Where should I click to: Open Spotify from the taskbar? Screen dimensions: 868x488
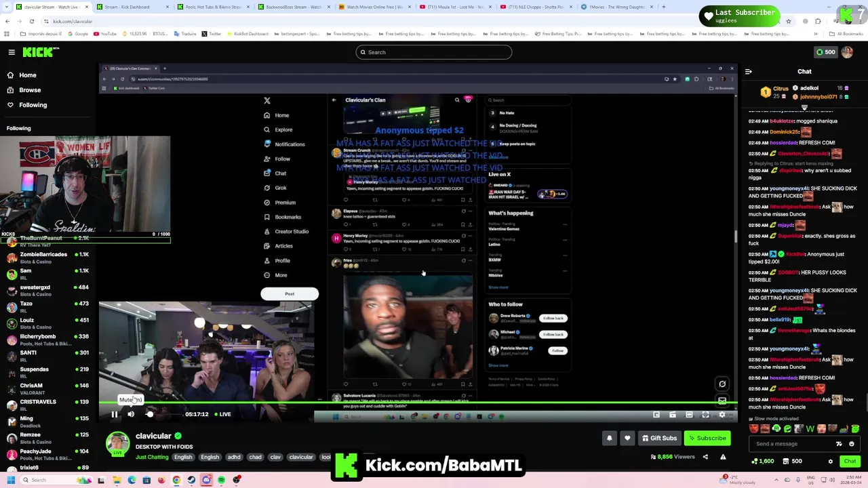coord(222,481)
